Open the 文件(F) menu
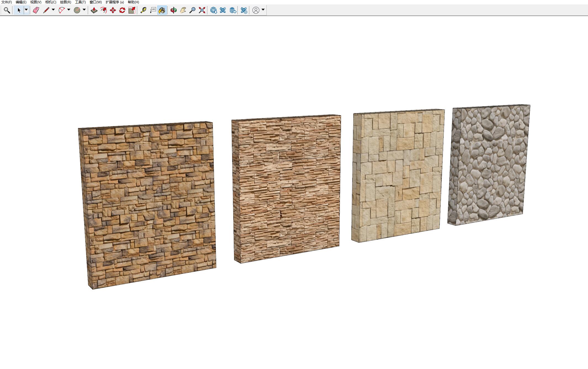Image resolution: width=588 pixels, height=369 pixels. point(7,2)
